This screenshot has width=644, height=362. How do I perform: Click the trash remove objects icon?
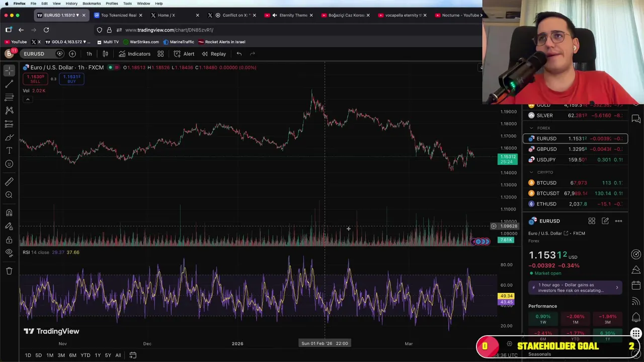pyautogui.click(x=9, y=271)
